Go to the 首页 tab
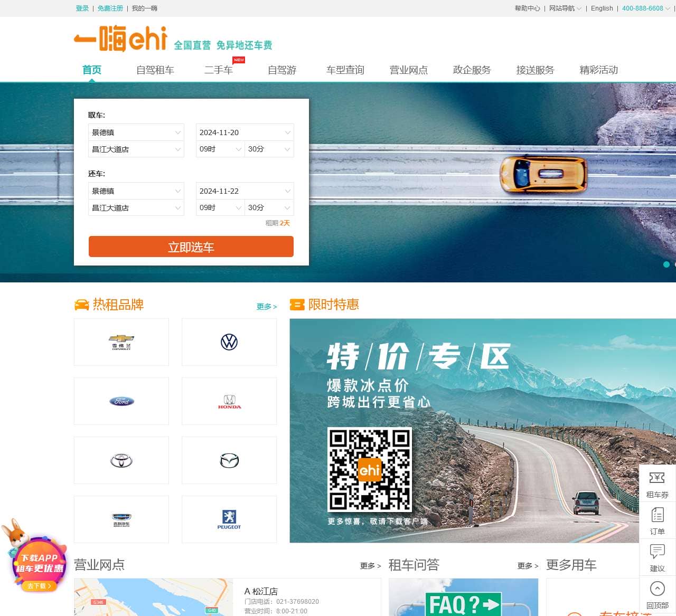676x616 pixels. (x=92, y=70)
